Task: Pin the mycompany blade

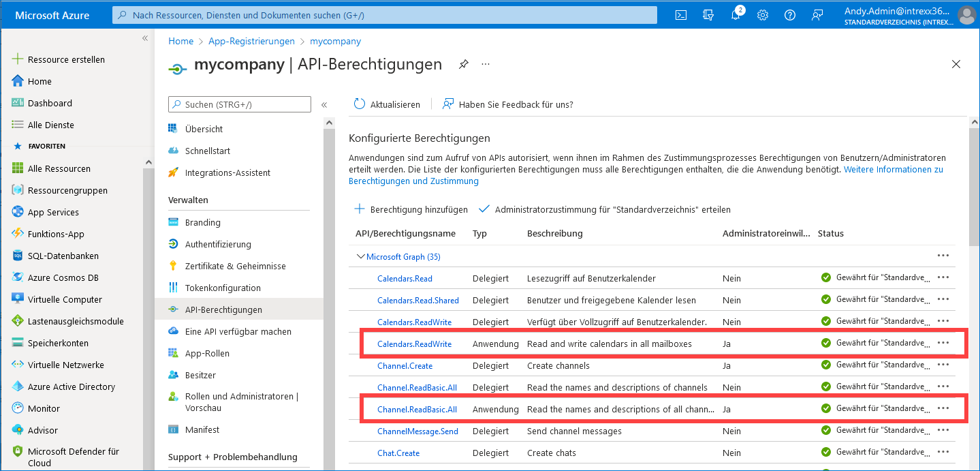Action: [464, 64]
